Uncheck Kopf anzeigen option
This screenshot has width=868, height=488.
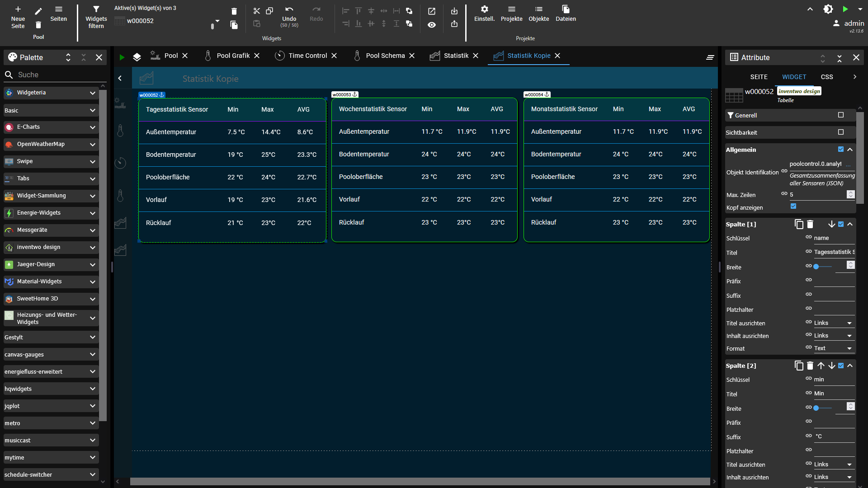point(793,206)
